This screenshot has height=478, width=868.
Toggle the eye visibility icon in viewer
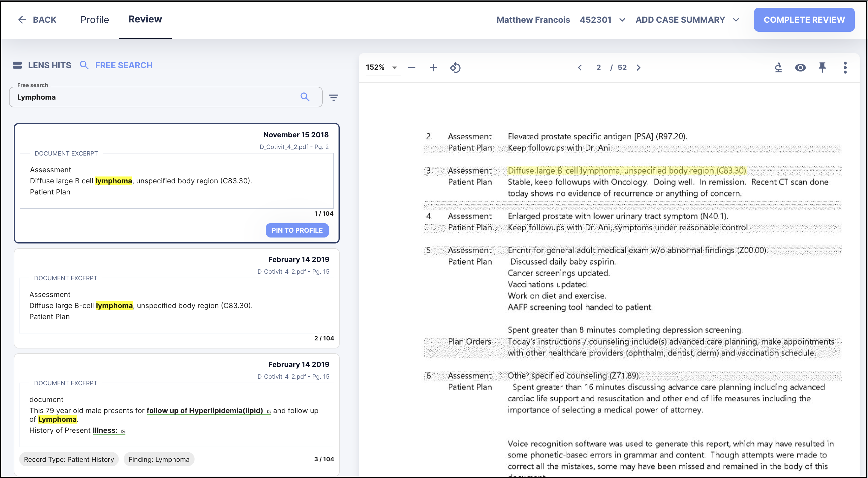[x=800, y=68]
